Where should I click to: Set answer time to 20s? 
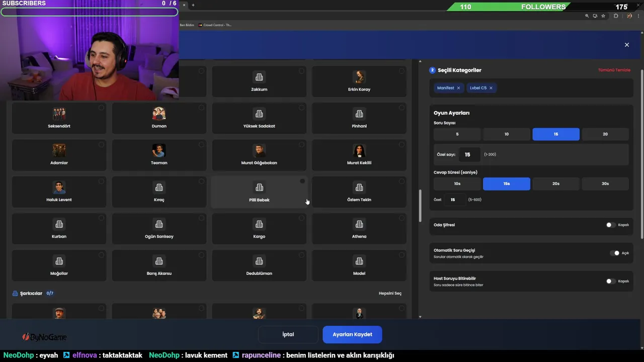(556, 184)
